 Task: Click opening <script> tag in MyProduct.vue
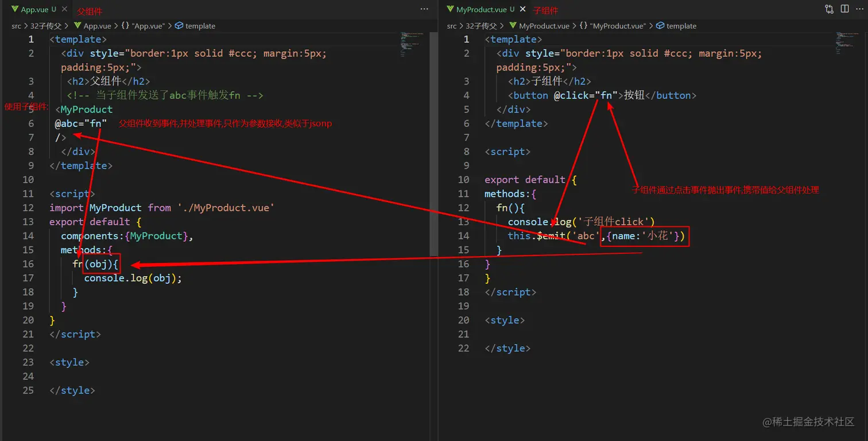[507, 152]
